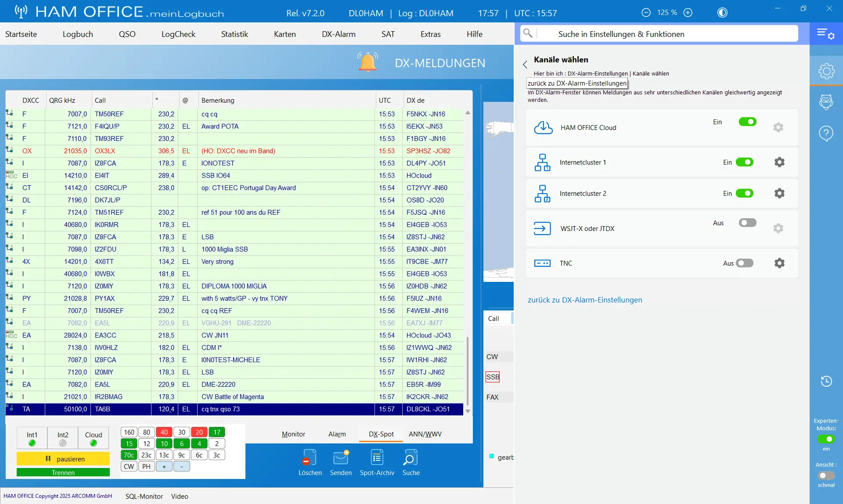Click the owl assistant icon in sidebar
The image size is (843, 504).
coord(826,102)
